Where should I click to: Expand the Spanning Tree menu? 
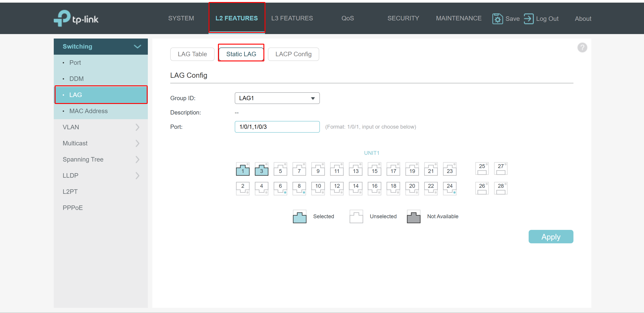[101, 159]
